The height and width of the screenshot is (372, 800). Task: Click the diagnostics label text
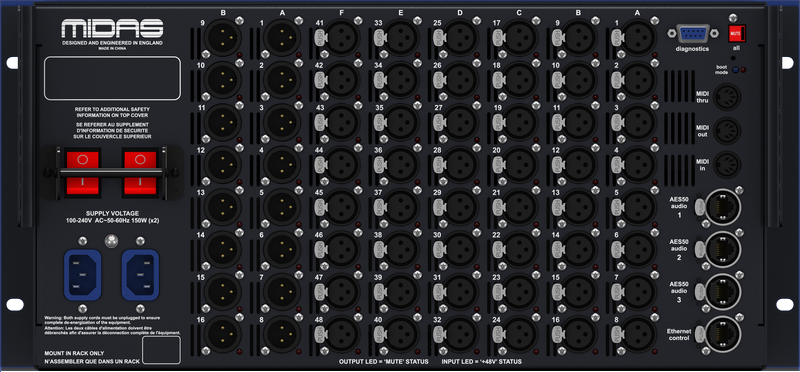tap(692, 49)
